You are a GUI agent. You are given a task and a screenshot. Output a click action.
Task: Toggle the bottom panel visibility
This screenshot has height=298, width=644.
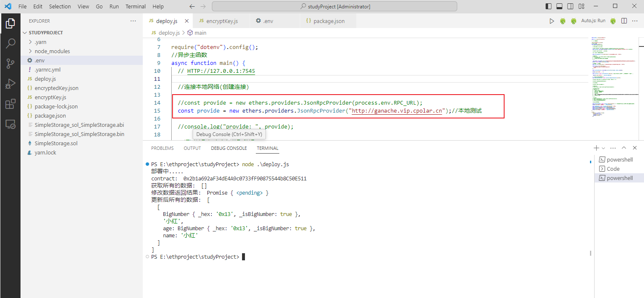(559, 6)
